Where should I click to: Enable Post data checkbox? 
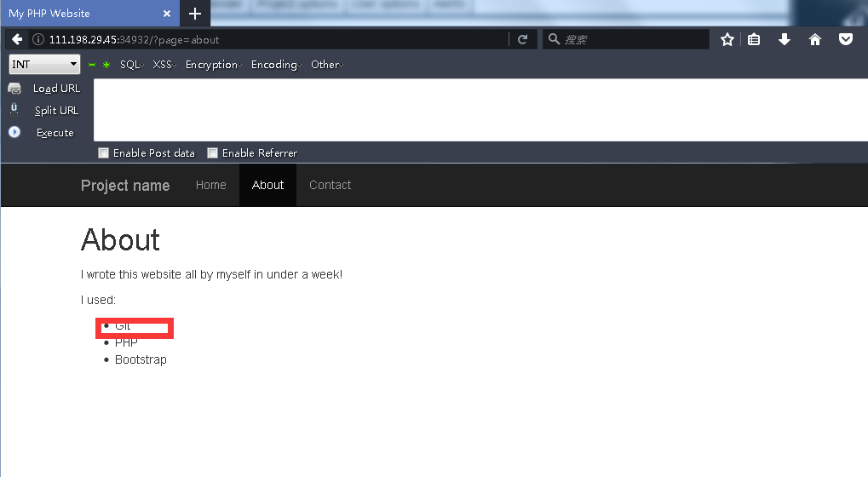[104, 153]
